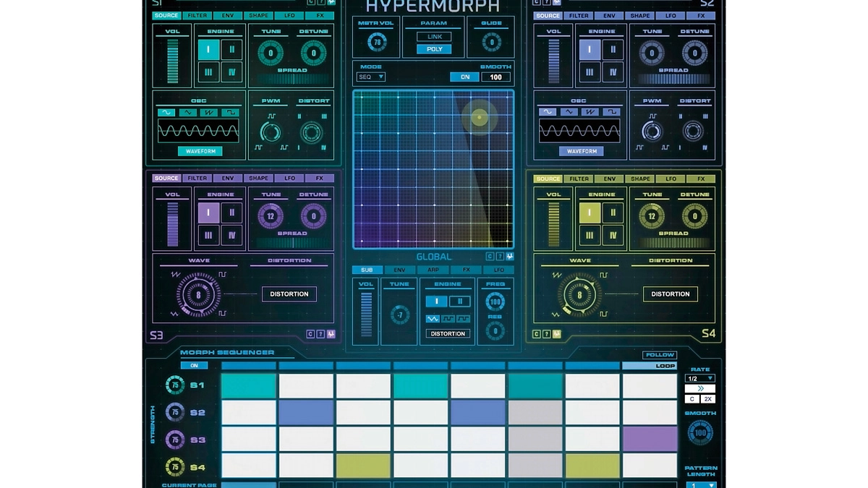868x488 pixels.
Task: Open the Mode SEQ dropdown
Action: pyautogui.click(x=371, y=77)
